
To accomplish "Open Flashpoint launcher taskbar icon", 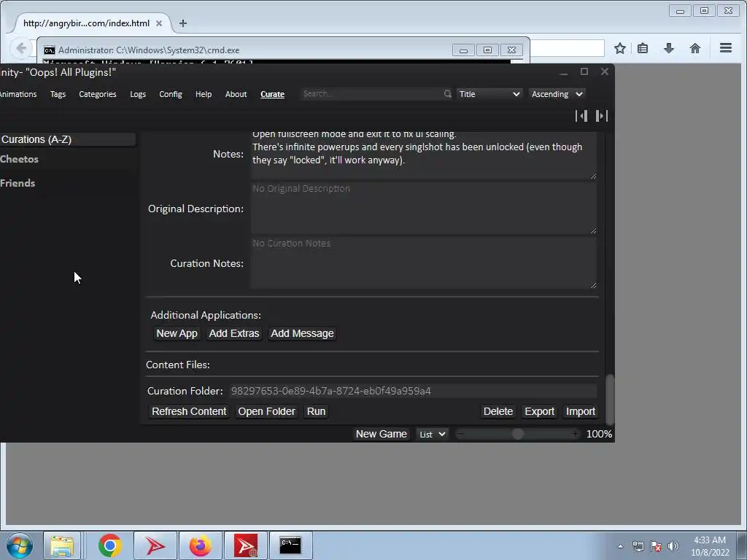I will 155,545.
